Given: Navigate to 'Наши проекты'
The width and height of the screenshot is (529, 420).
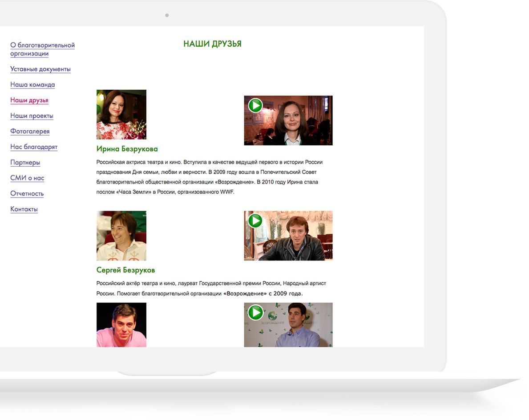Looking at the screenshot, I should [x=32, y=116].
